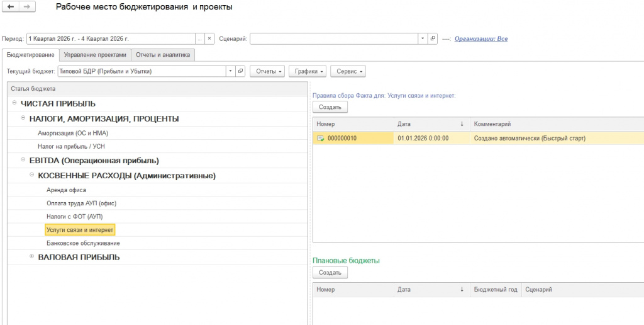Screen dimensions: 644x325
Task: Open current budget record via open icon
Action: [x=241, y=71]
